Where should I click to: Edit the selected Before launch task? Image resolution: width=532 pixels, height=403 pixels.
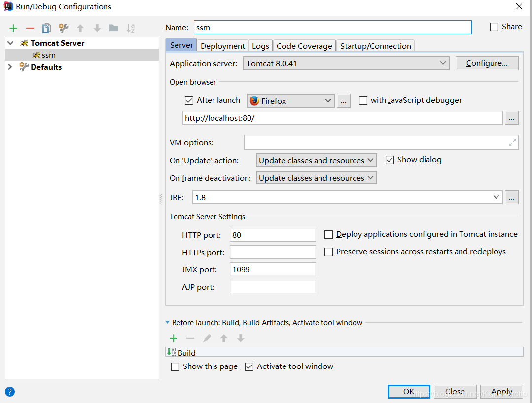coord(207,338)
